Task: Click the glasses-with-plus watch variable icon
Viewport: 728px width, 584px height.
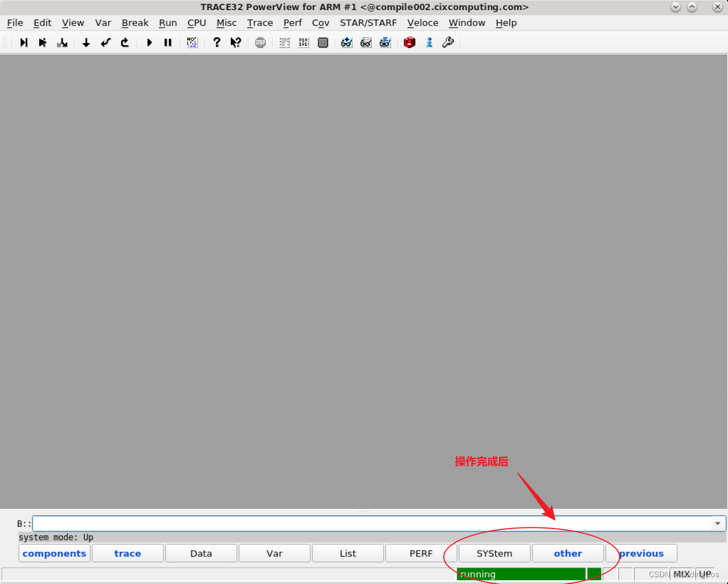Action: (x=346, y=42)
